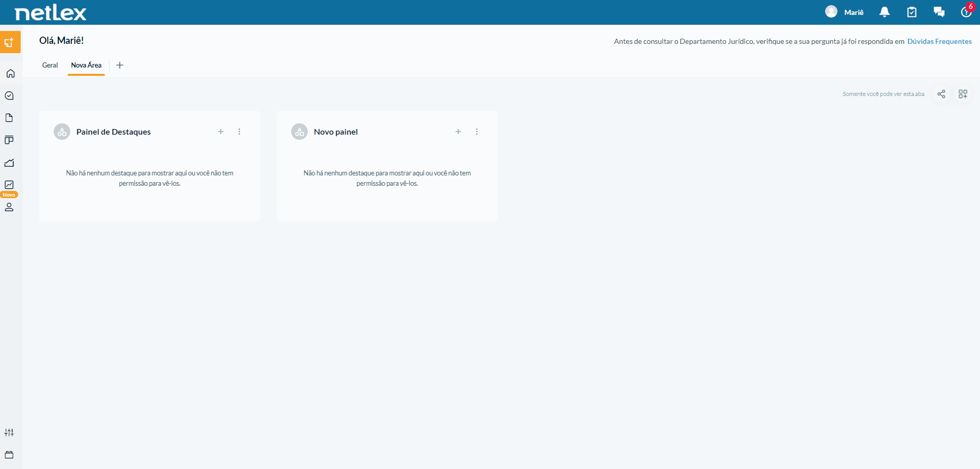Open Mariê user profile menu
Viewport: 980px width, 469px height.
click(845, 12)
